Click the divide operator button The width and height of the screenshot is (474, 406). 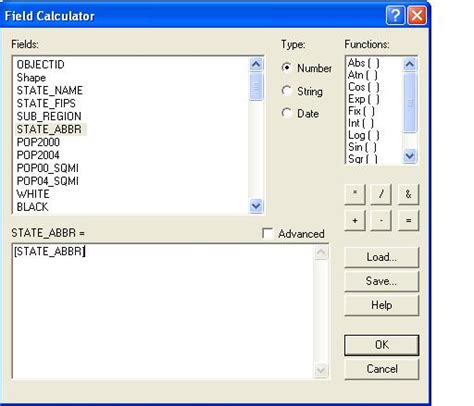point(381,194)
